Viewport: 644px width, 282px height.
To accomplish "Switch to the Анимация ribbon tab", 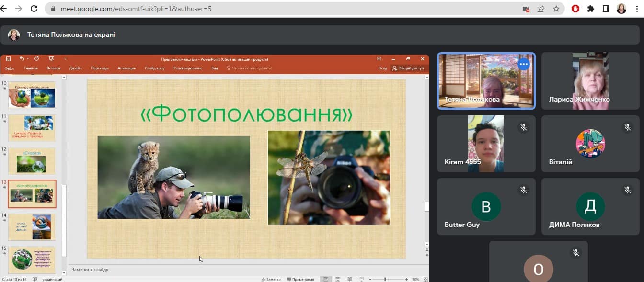I will click(126, 68).
